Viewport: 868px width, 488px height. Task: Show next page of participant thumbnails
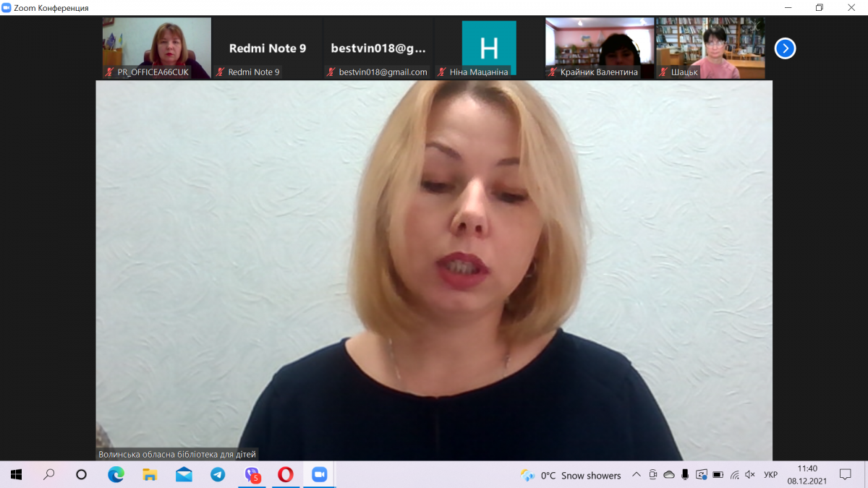point(785,48)
